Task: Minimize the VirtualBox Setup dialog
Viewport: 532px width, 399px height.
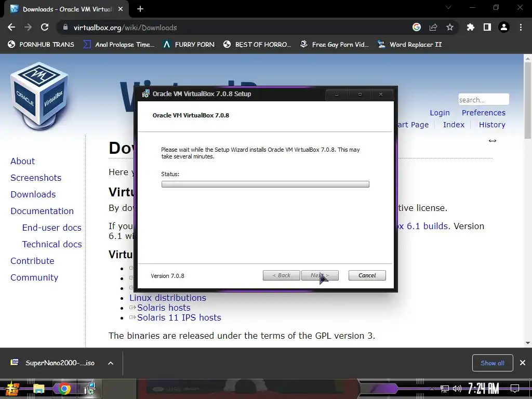Action: click(337, 95)
